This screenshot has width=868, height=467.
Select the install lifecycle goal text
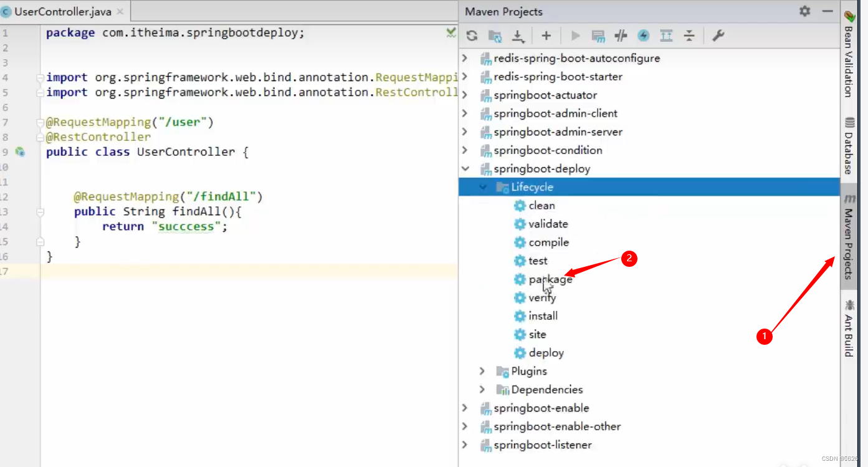coord(543,315)
